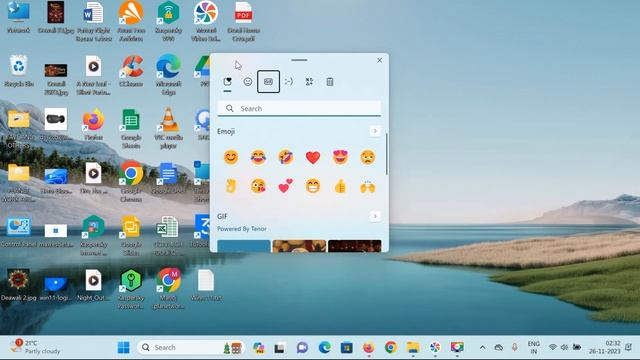
Task: Click the emoji panel vertical scrollbar
Action: [x=387, y=153]
